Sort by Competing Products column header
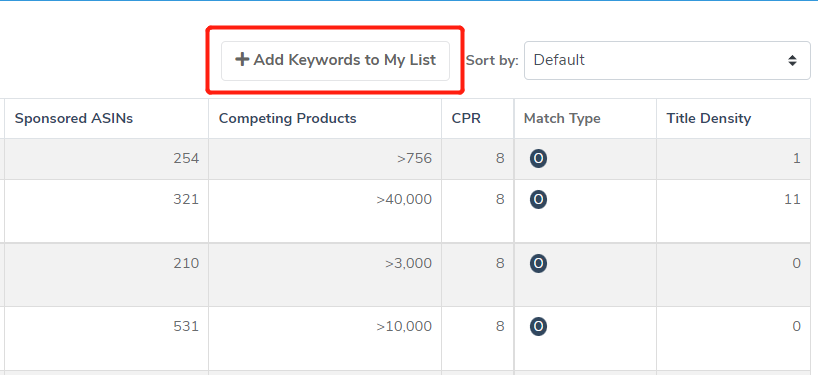The height and width of the screenshot is (375, 818). [287, 118]
